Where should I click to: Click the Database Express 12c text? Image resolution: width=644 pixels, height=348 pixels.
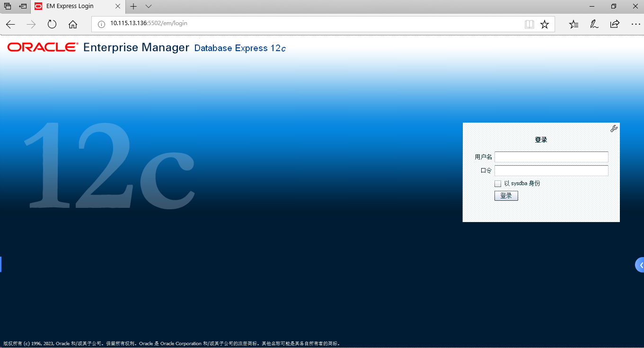coord(240,48)
